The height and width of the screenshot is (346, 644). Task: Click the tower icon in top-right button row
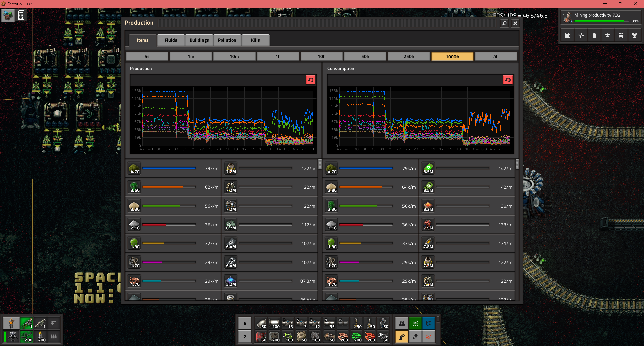594,35
